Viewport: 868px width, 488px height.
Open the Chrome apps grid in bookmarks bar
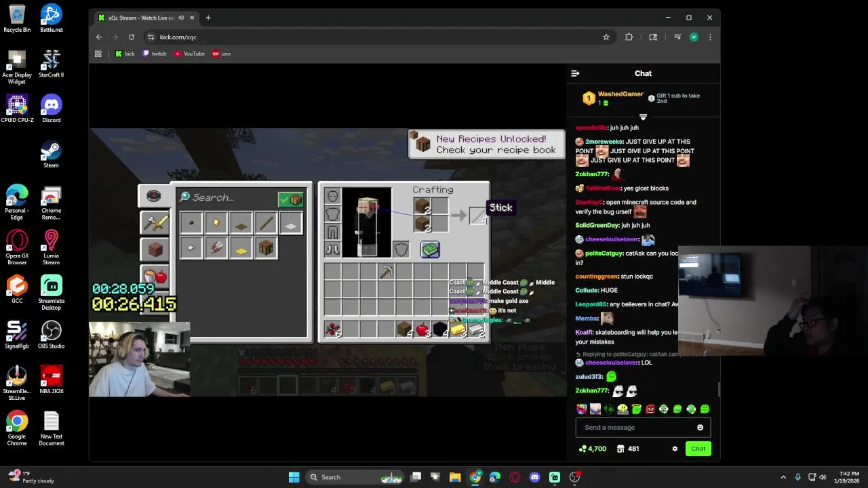(x=98, y=54)
